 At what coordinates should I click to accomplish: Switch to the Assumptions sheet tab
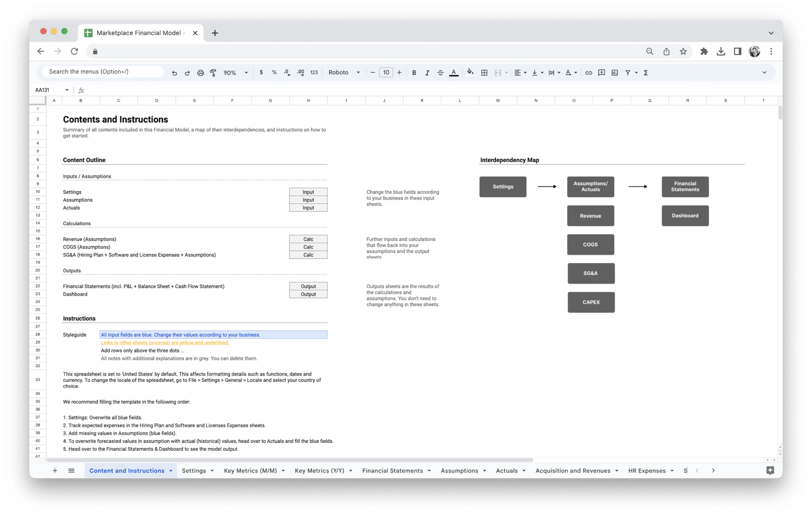pyautogui.click(x=460, y=470)
